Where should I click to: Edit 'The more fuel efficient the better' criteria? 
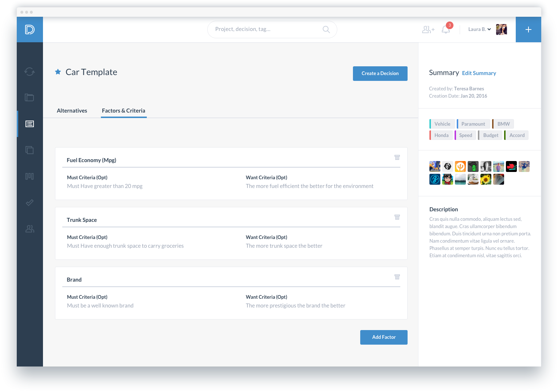coord(310,186)
